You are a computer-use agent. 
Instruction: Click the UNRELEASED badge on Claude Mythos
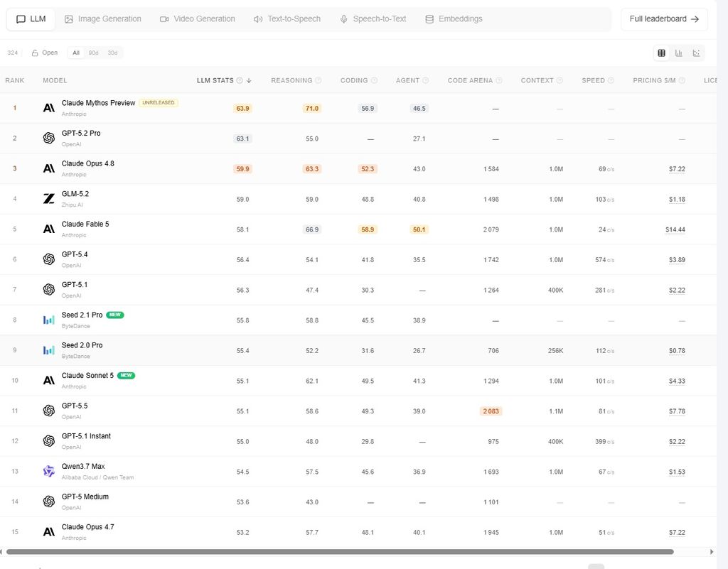click(x=159, y=103)
